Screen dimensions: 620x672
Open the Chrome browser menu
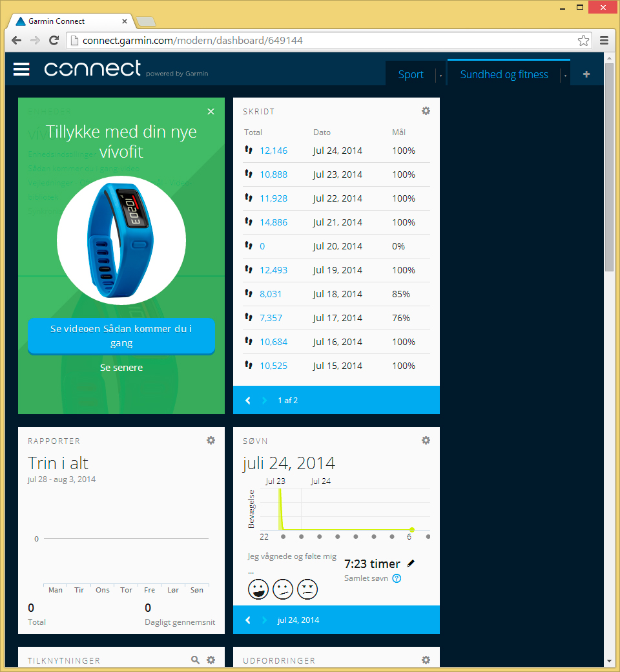click(604, 40)
